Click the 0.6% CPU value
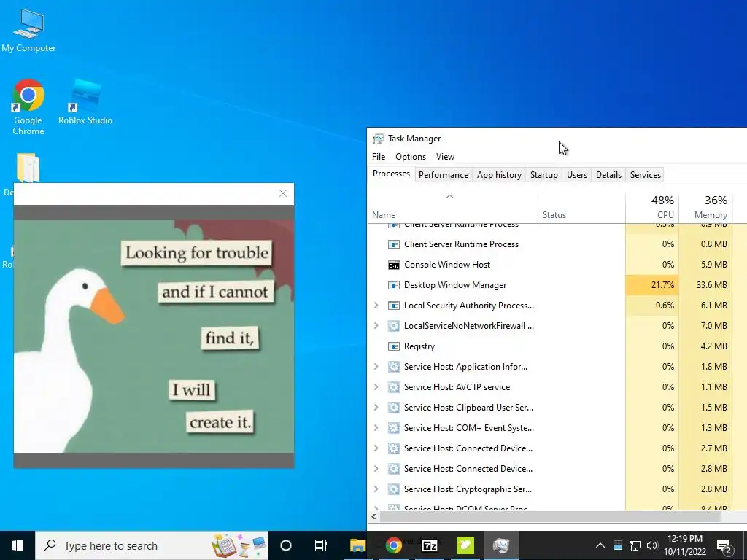Screen dimensions: 747x560 (665, 306)
